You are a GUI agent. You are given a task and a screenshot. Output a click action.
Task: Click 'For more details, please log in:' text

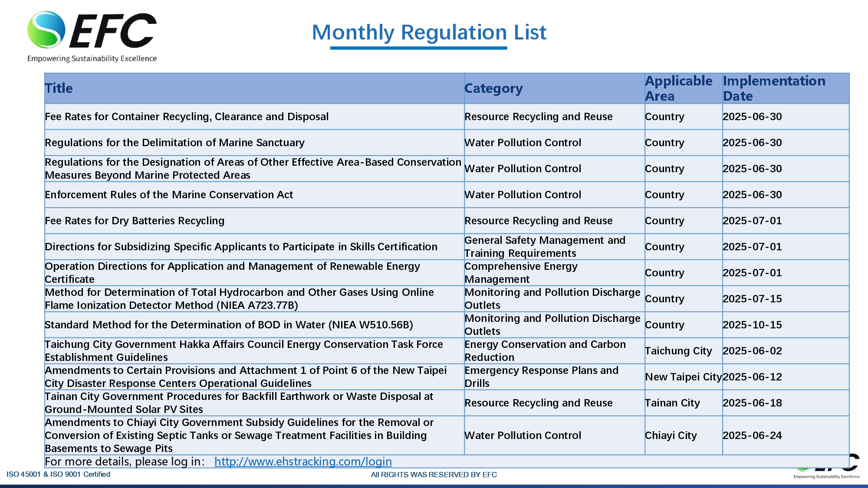(x=125, y=462)
